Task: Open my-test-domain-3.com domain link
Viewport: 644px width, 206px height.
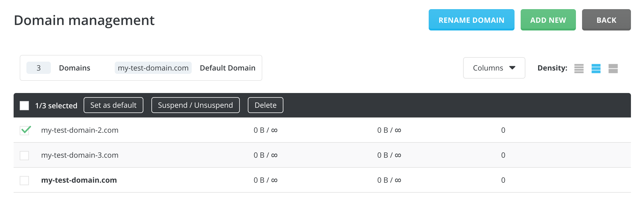Action: [x=80, y=155]
